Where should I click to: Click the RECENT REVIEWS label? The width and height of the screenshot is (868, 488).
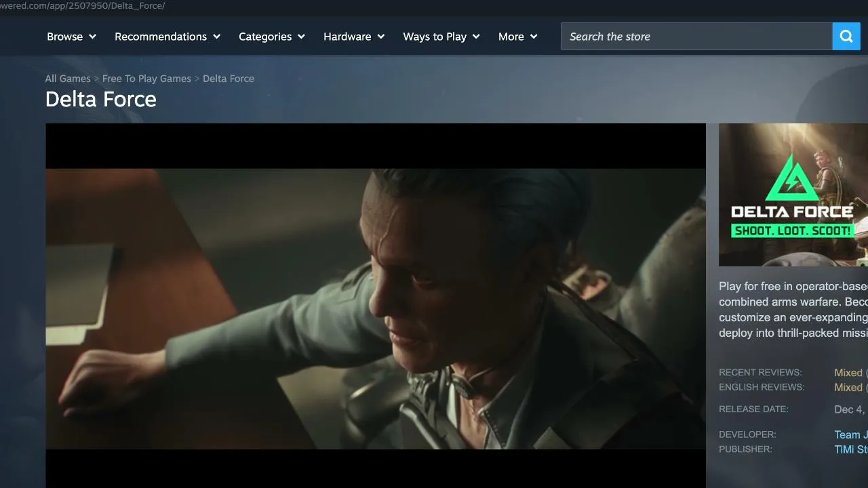[x=760, y=372]
